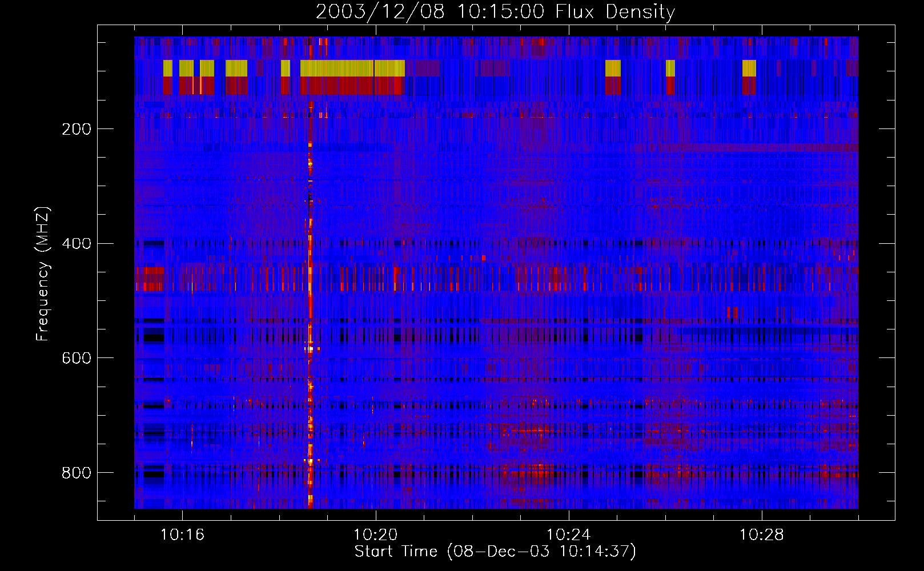This screenshot has height=571, width=924.
Task: Click the 10:24 time tick label
Action: tap(568, 534)
